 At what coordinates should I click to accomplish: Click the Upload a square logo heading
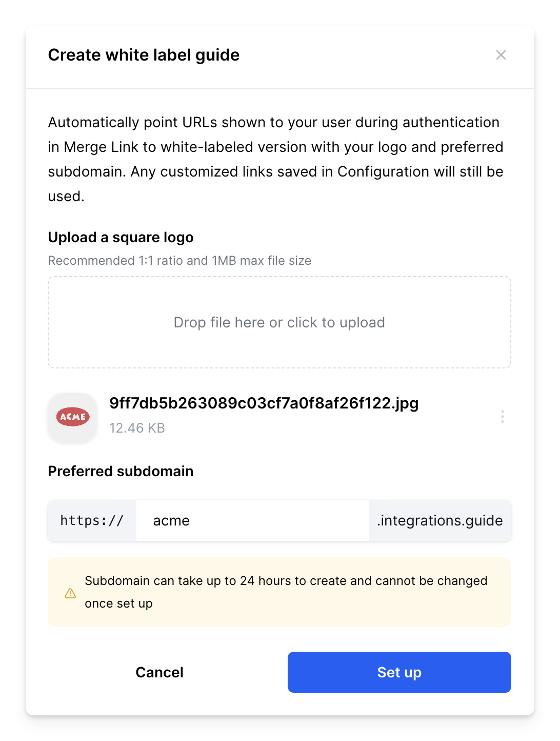coord(121,237)
